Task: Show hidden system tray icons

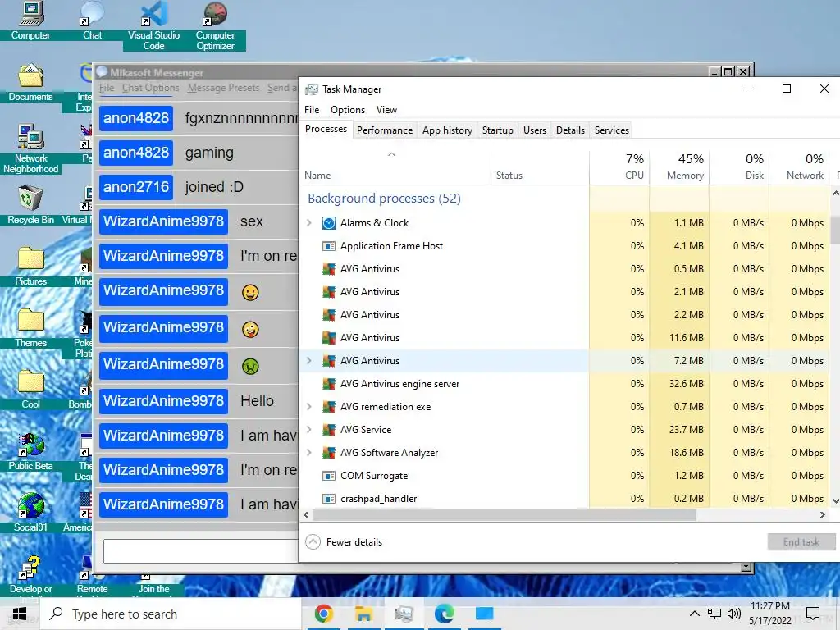Action: coord(694,614)
